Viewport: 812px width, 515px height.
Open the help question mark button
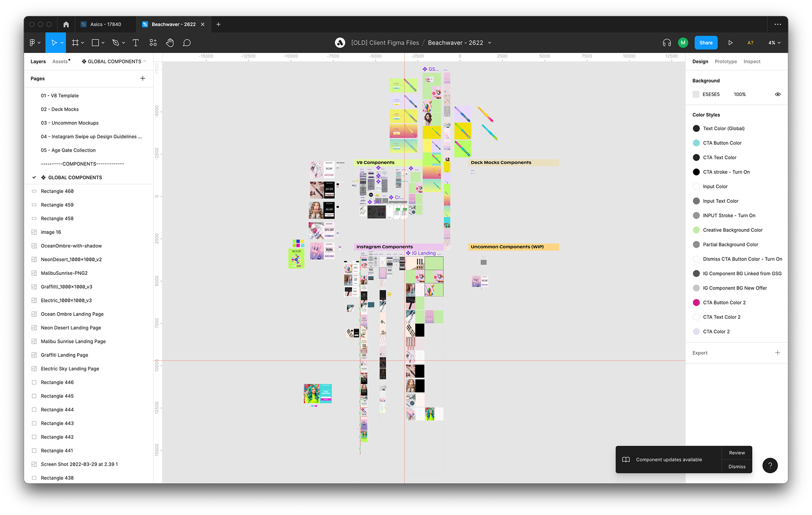point(770,465)
